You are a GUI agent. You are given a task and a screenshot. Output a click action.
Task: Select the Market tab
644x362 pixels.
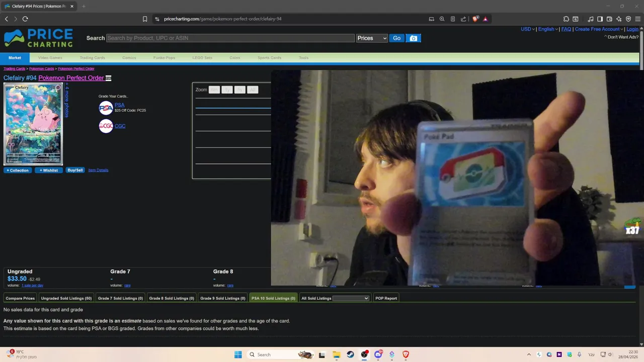click(15, 58)
